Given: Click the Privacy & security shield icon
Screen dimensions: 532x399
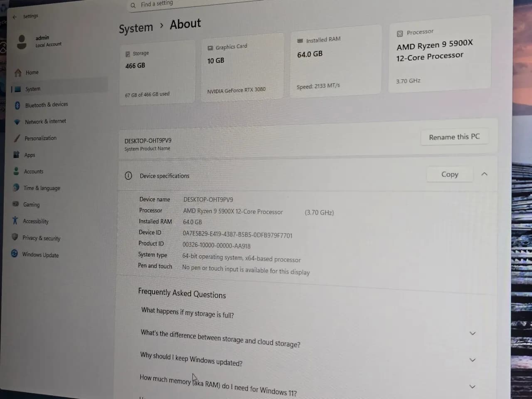Looking at the screenshot, I should 15,237.
